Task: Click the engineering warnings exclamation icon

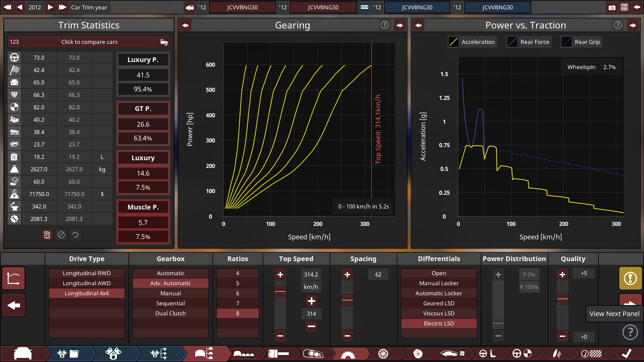Action: coord(630,278)
